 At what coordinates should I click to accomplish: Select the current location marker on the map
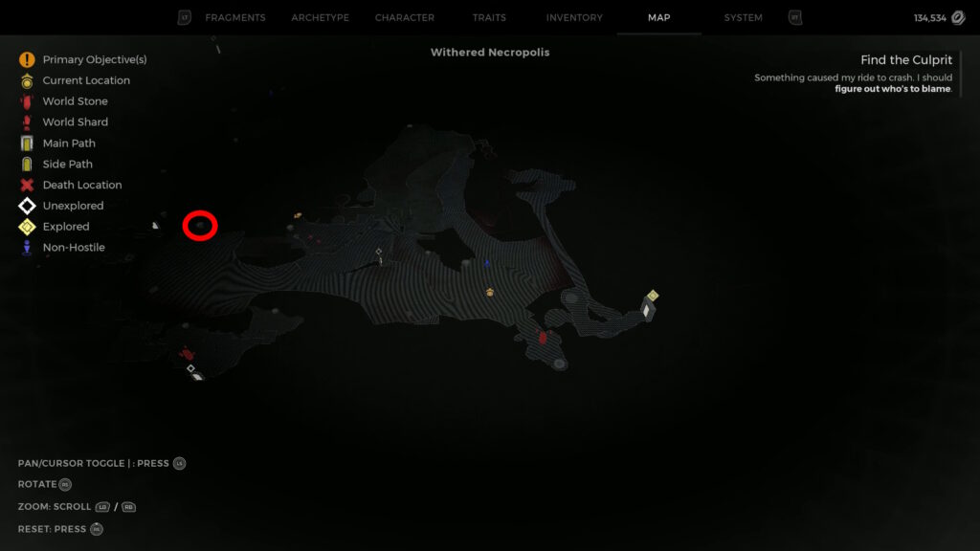[490, 292]
